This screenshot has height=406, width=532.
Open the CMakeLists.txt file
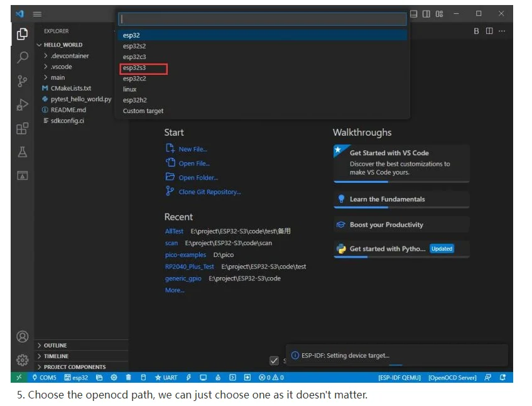(71, 88)
